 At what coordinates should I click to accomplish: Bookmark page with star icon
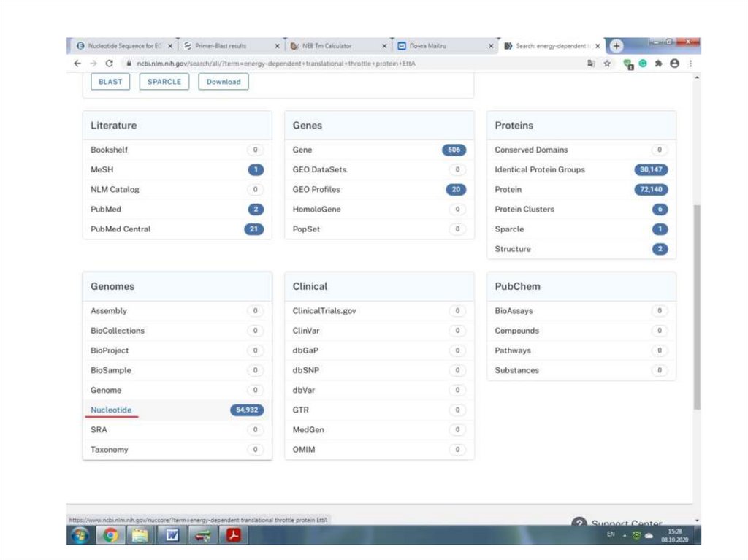click(x=607, y=64)
